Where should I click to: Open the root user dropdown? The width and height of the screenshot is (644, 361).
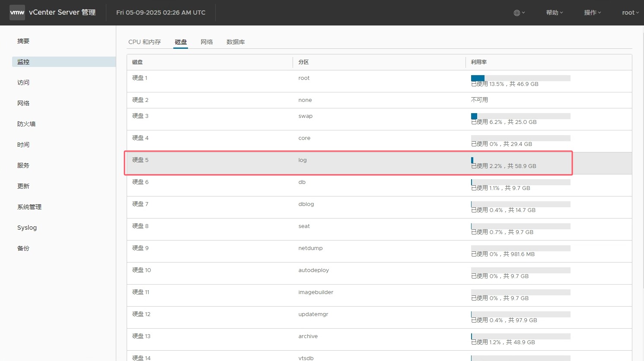[630, 13]
